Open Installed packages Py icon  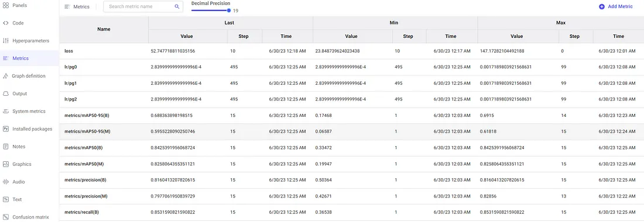click(x=6, y=129)
